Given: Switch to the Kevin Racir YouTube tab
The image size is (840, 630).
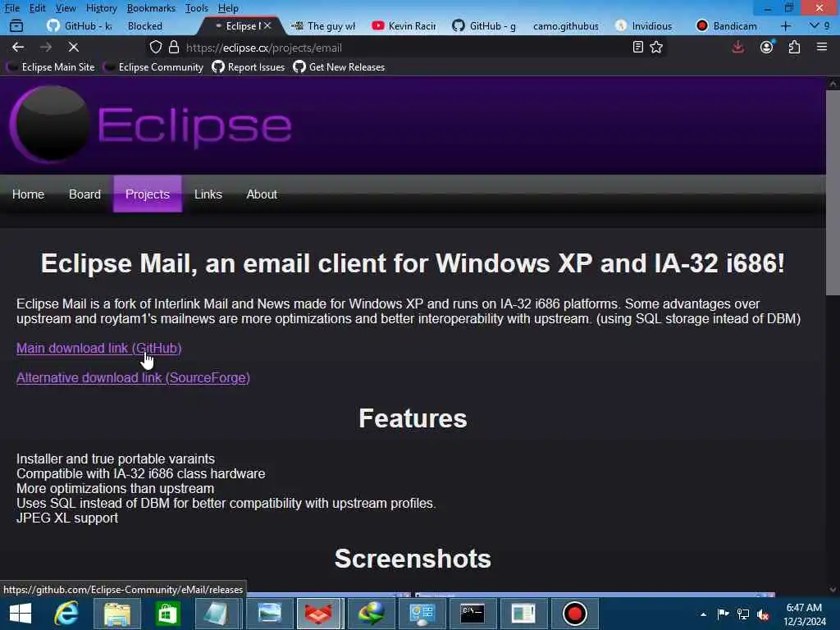Looking at the screenshot, I should click(x=405, y=25).
